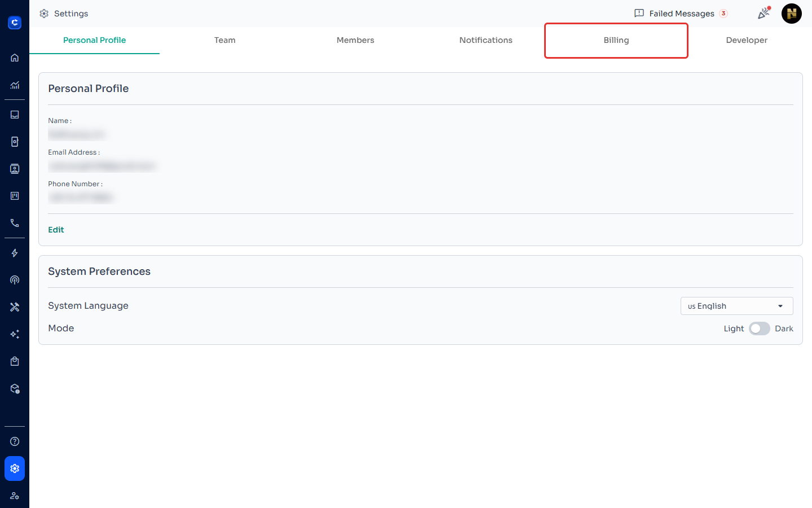The width and height of the screenshot is (812, 508).
Task: Switch to the Billing tab
Action: pos(616,40)
